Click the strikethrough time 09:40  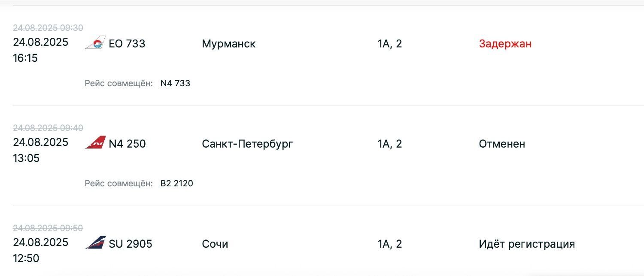[x=71, y=128]
